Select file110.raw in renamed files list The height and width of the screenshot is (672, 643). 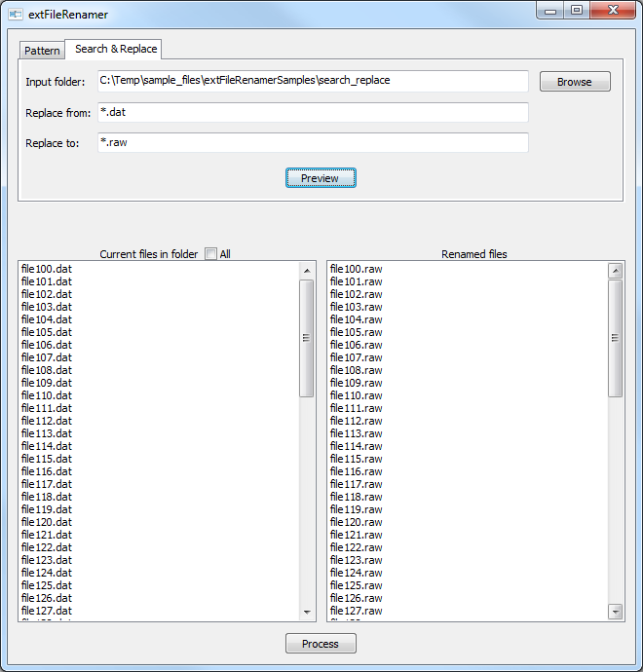(x=357, y=395)
